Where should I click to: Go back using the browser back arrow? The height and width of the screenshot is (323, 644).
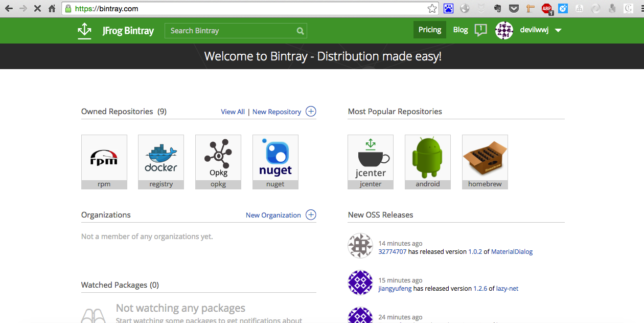[x=9, y=8]
